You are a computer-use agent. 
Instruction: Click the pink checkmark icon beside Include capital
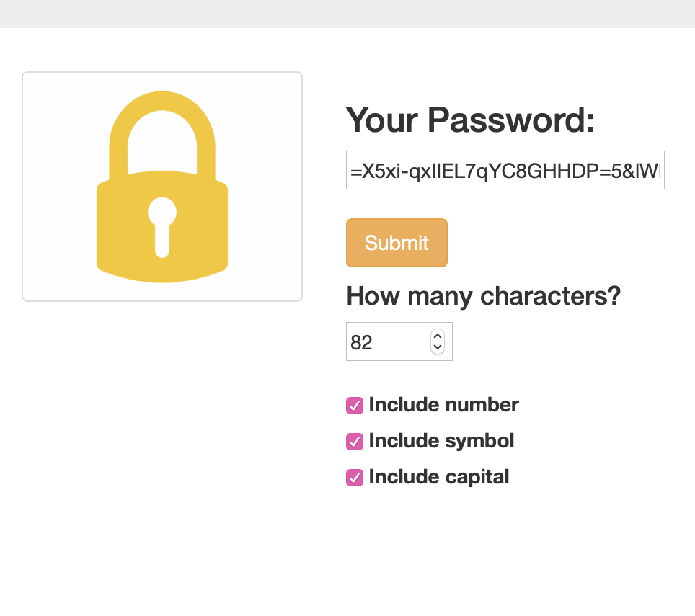tap(354, 478)
